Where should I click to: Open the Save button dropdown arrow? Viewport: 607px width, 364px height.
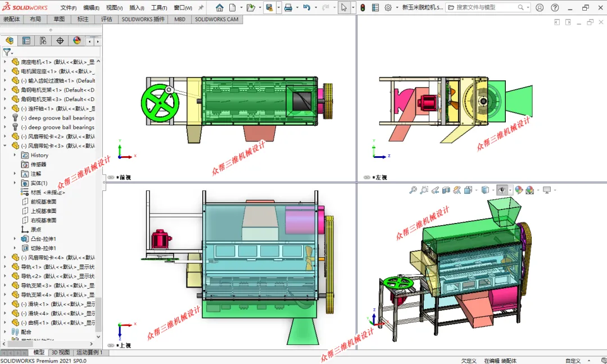(x=278, y=7)
